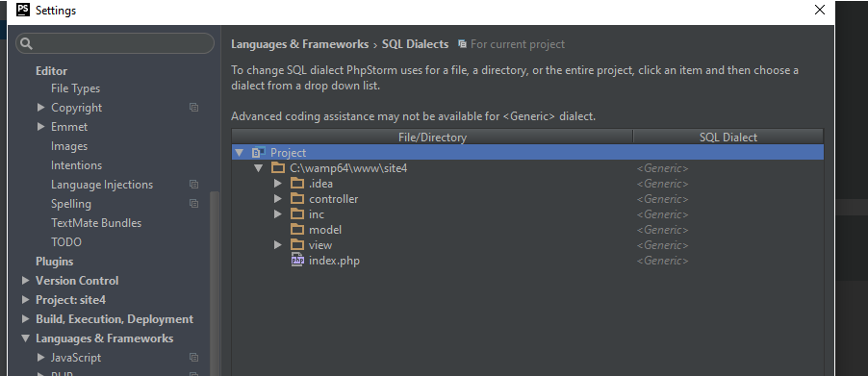This screenshot has height=376, width=868.
Task: Click the Project module icon in table
Action: (258, 153)
